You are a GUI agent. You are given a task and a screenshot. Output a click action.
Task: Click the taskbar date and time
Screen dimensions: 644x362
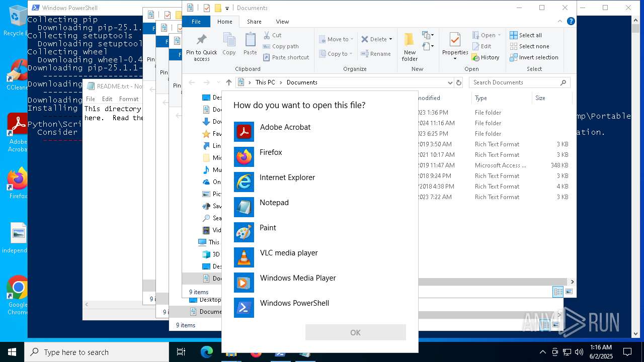(600, 352)
